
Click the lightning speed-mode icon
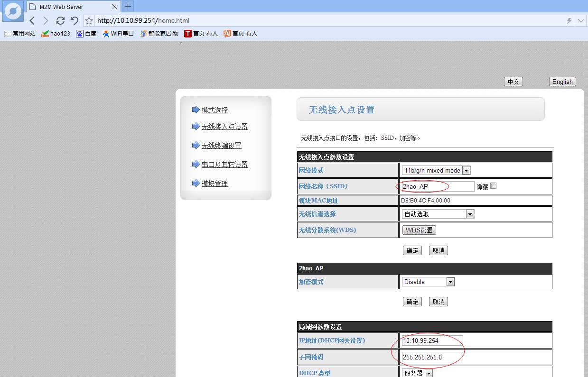click(569, 20)
